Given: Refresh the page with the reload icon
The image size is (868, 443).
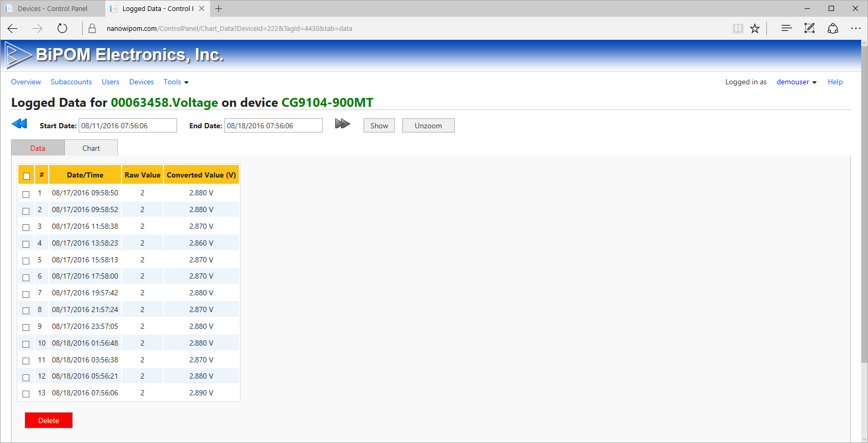Looking at the screenshot, I should point(62,28).
